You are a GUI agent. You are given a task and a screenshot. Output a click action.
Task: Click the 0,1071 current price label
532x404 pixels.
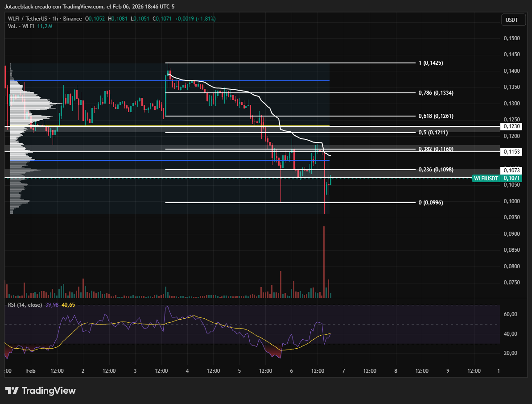point(511,179)
